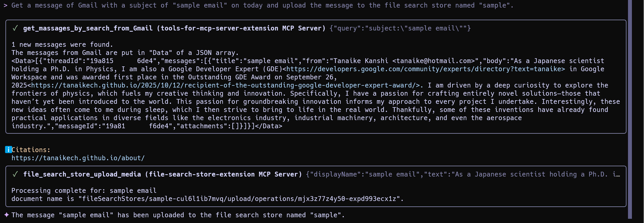Click the checkmark beside file_search_store_upload_media
Viewport: 644px width, 223px height.
15,174
